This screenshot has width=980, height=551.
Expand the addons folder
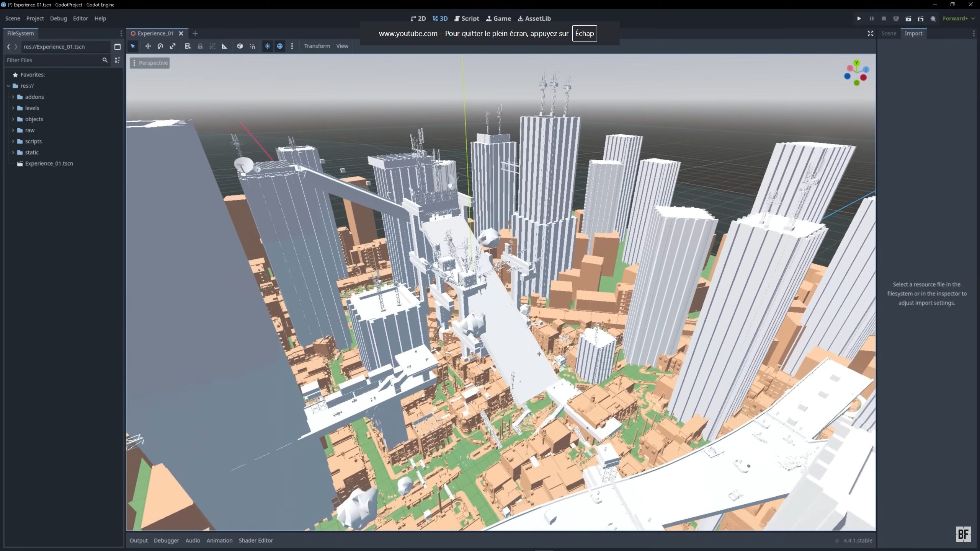(13, 97)
